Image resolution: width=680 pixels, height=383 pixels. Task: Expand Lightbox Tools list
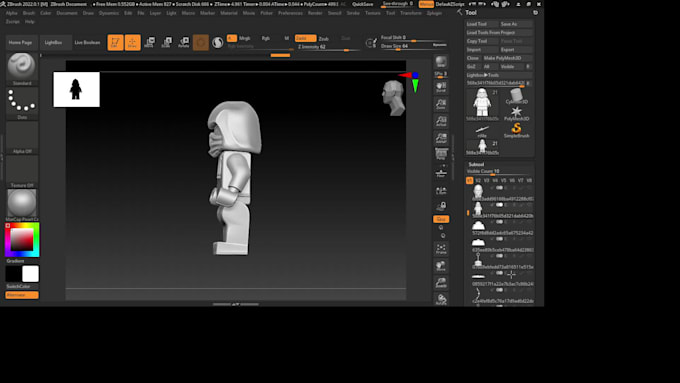[483, 75]
